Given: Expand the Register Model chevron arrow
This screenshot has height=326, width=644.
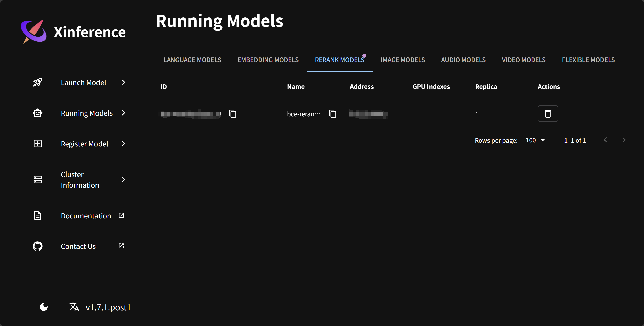Looking at the screenshot, I should click(x=124, y=144).
